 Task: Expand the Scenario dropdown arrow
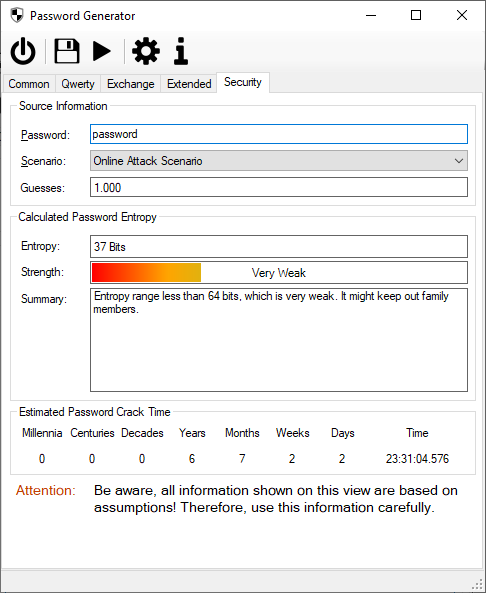459,161
